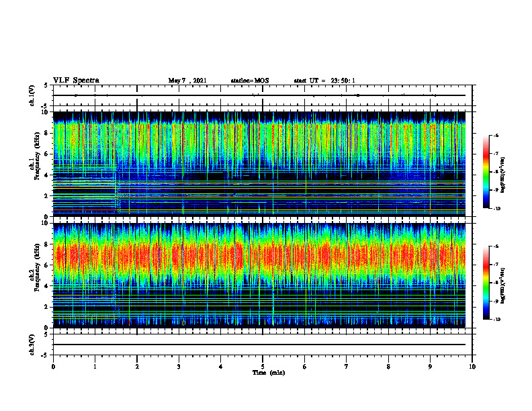The image size is (532, 411).
Task: Click the "VLF Spectra" plot title
Action: click(76, 81)
